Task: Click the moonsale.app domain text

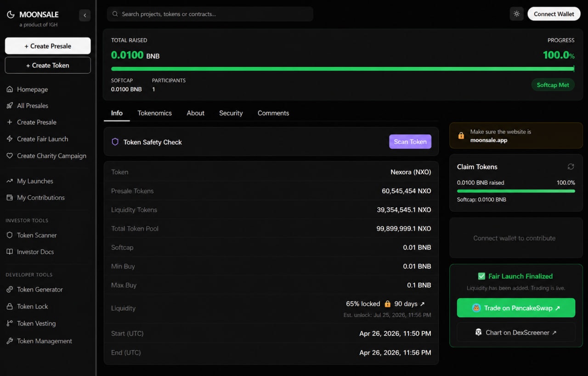Action: pyautogui.click(x=489, y=140)
